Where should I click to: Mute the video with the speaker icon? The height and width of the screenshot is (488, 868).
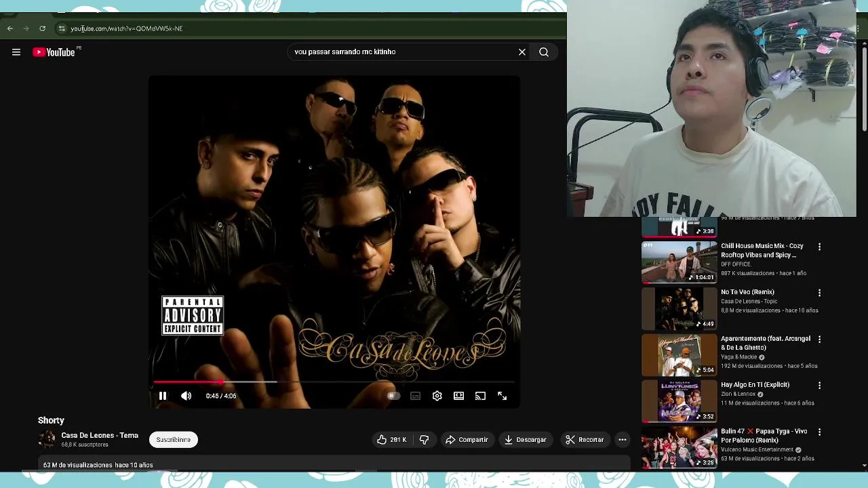[186, 396]
